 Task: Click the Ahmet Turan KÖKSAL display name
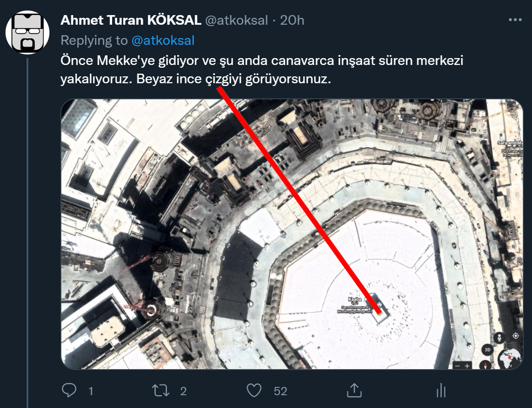[x=131, y=20]
